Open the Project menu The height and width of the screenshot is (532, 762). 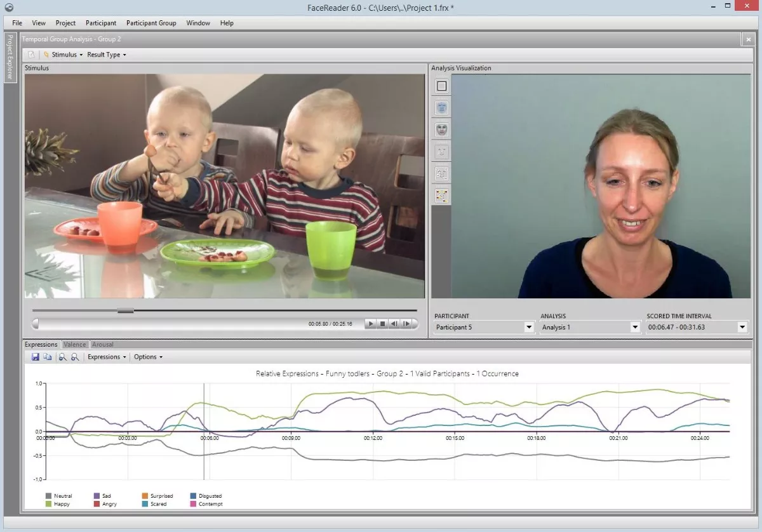[65, 23]
